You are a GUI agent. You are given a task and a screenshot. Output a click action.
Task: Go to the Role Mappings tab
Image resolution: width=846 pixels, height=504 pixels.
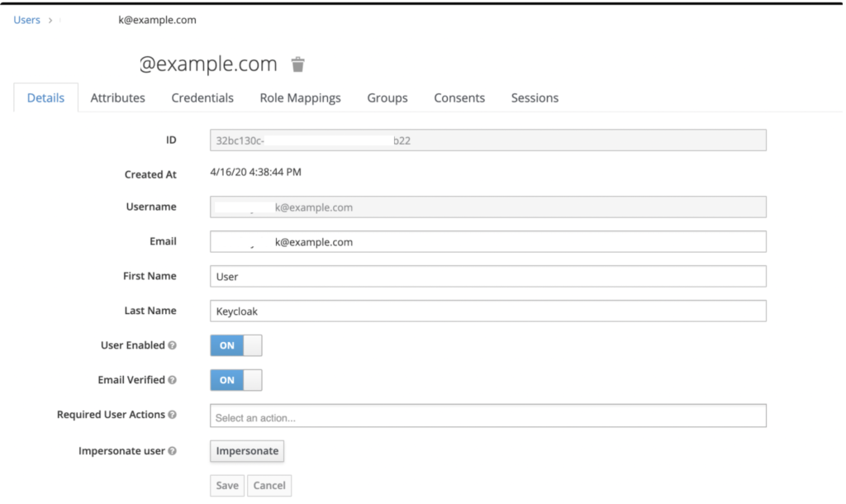(x=300, y=97)
